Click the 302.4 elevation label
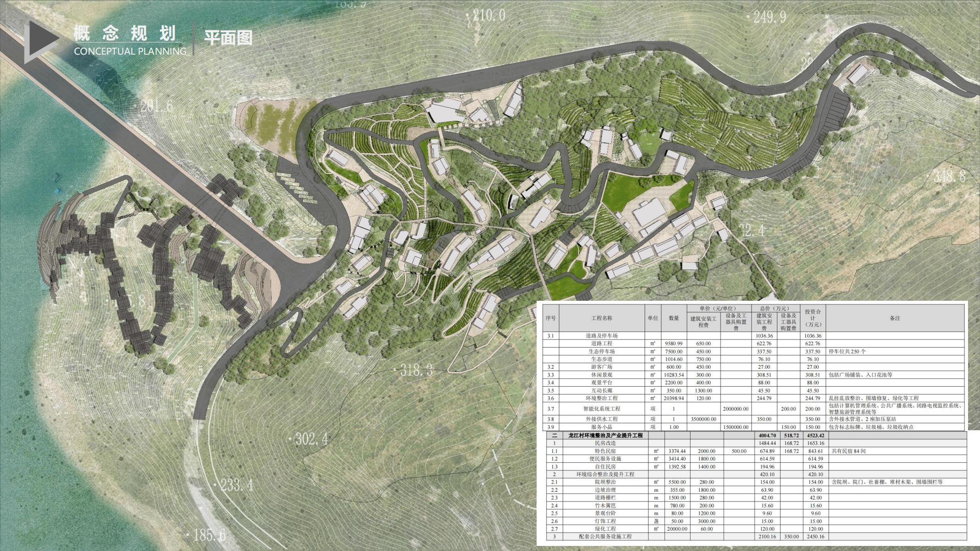The image size is (980, 551). point(311,439)
